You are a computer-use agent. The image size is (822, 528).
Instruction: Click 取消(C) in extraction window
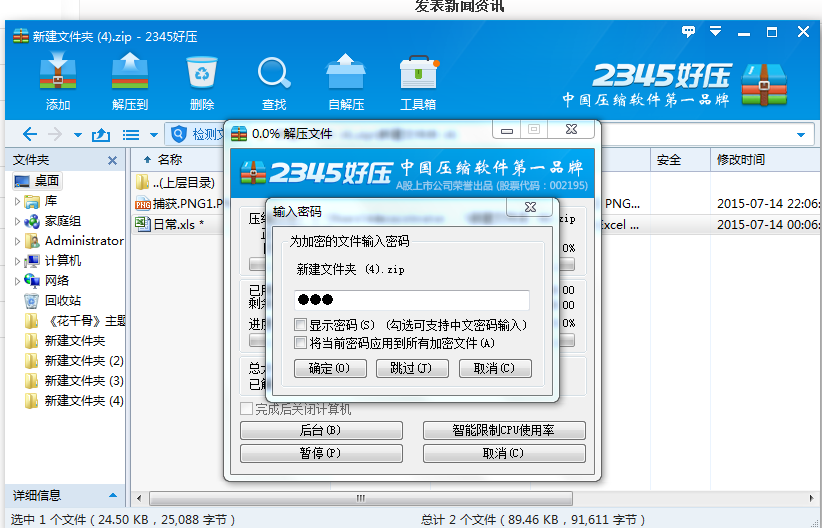tap(504, 453)
